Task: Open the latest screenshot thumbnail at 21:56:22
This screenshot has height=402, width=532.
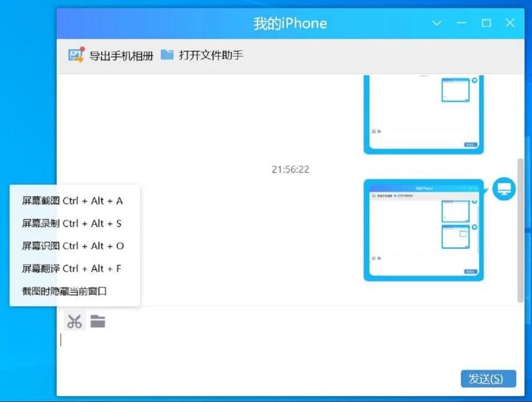Action: 423,230
